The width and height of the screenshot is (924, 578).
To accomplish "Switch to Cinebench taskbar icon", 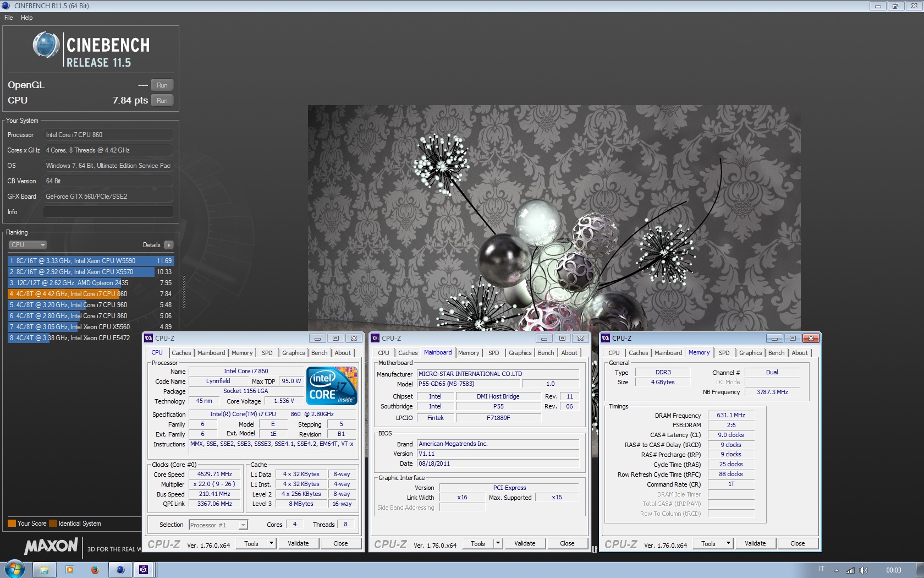I will point(120,570).
